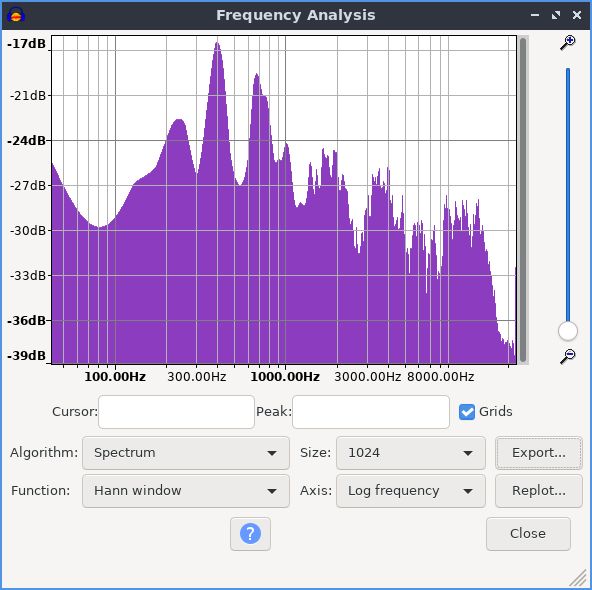Click the -17dB axis label
The width and height of the screenshot is (592, 590).
point(26,44)
